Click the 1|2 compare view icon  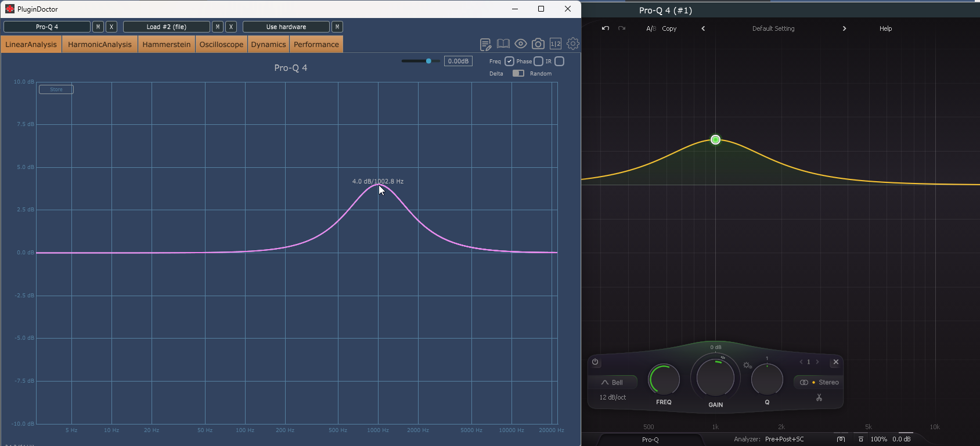tap(556, 44)
